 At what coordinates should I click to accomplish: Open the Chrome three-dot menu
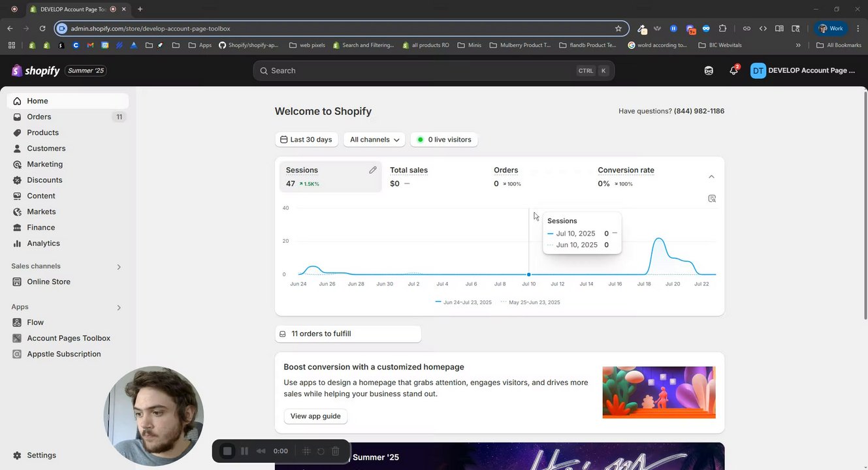(x=858, y=29)
